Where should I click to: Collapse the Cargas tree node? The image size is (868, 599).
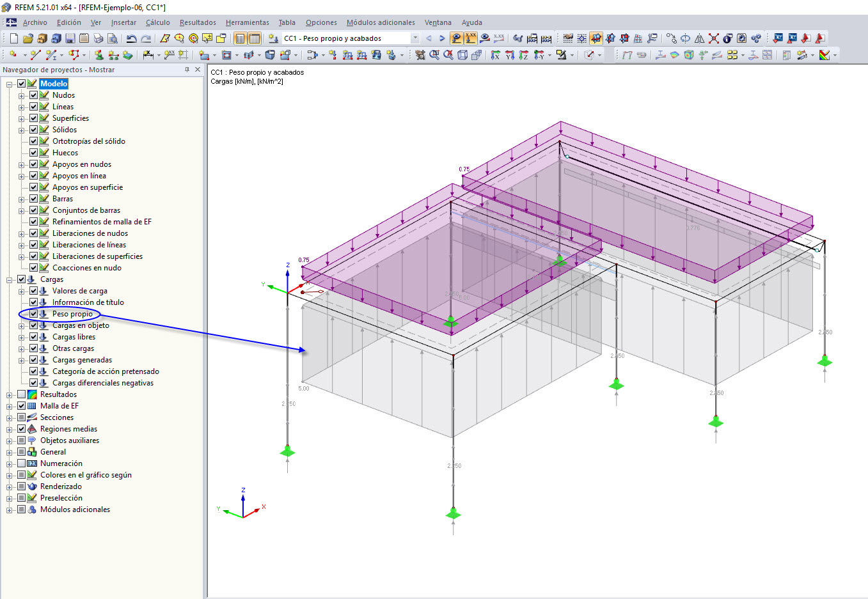[x=10, y=280]
